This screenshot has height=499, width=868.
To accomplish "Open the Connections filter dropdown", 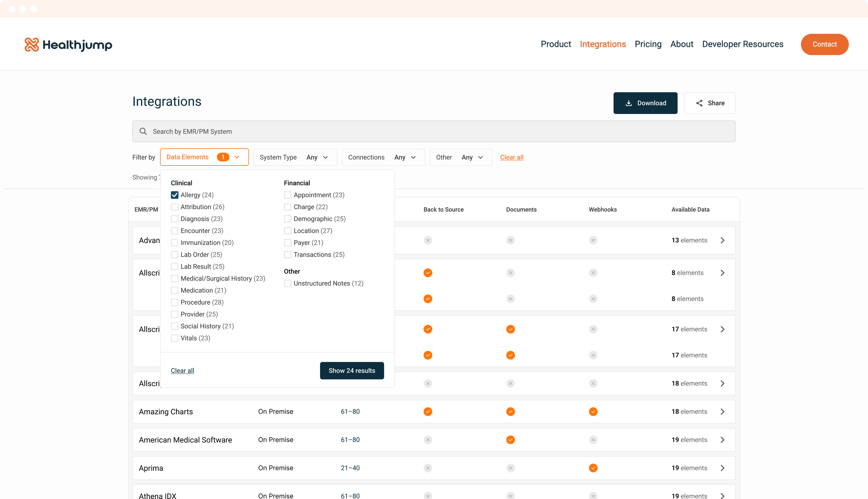I will click(383, 157).
